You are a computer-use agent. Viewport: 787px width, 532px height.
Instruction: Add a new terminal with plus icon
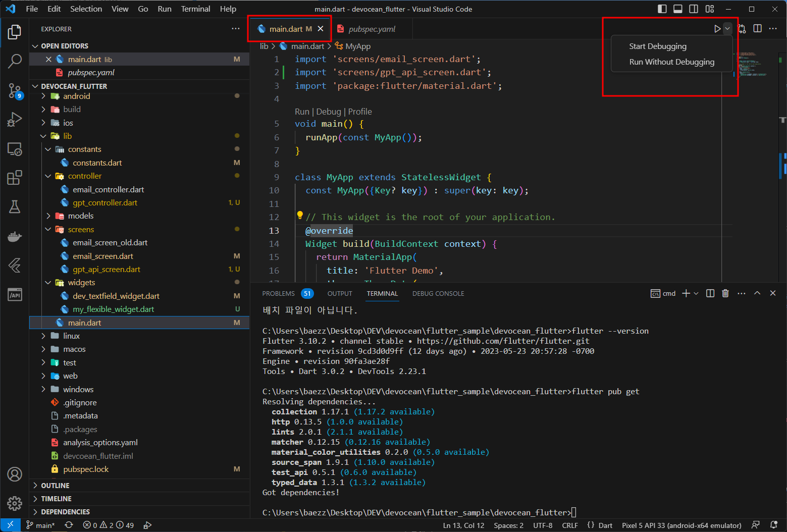[x=686, y=293]
